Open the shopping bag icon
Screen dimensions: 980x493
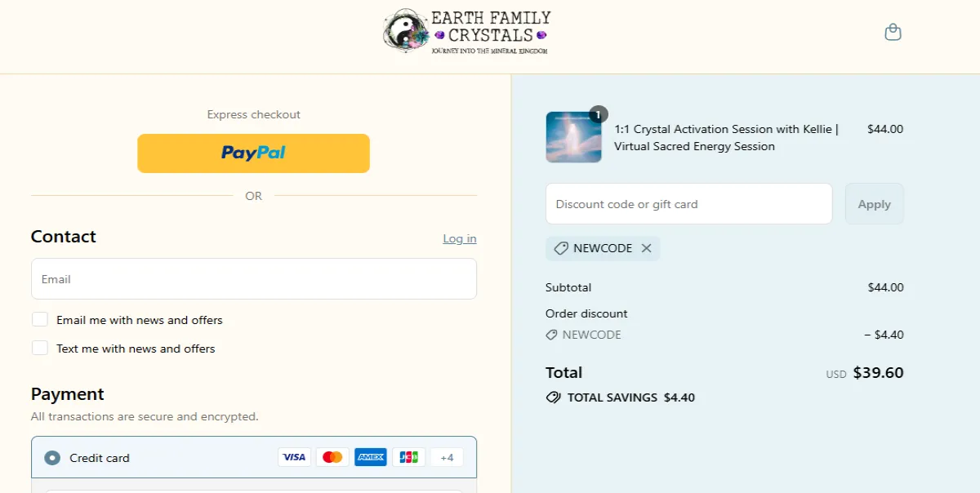pos(893,31)
